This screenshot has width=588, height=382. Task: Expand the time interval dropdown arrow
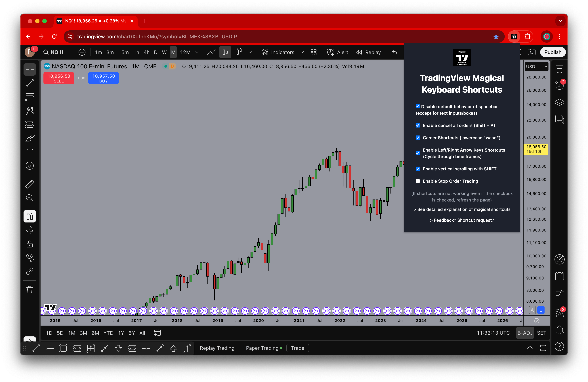(x=197, y=52)
